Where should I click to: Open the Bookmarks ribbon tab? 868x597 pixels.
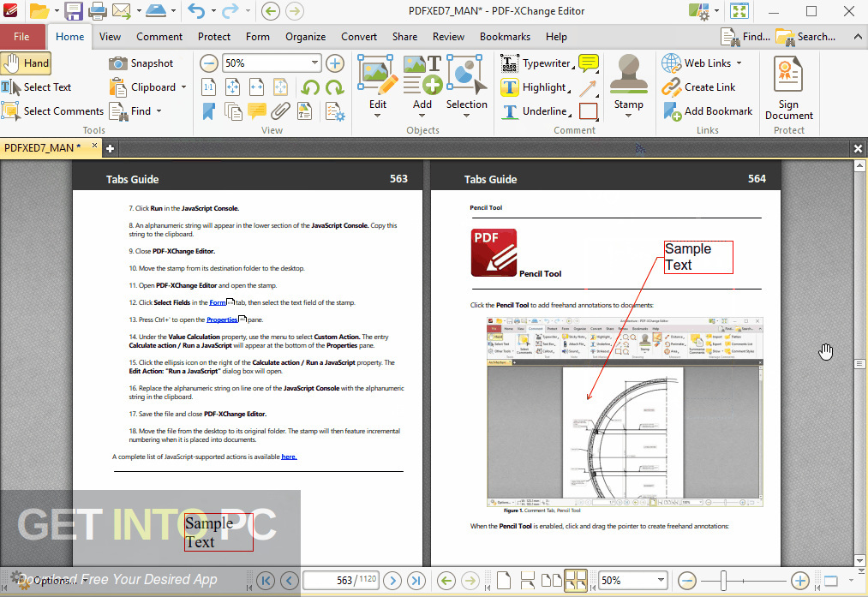pos(505,37)
